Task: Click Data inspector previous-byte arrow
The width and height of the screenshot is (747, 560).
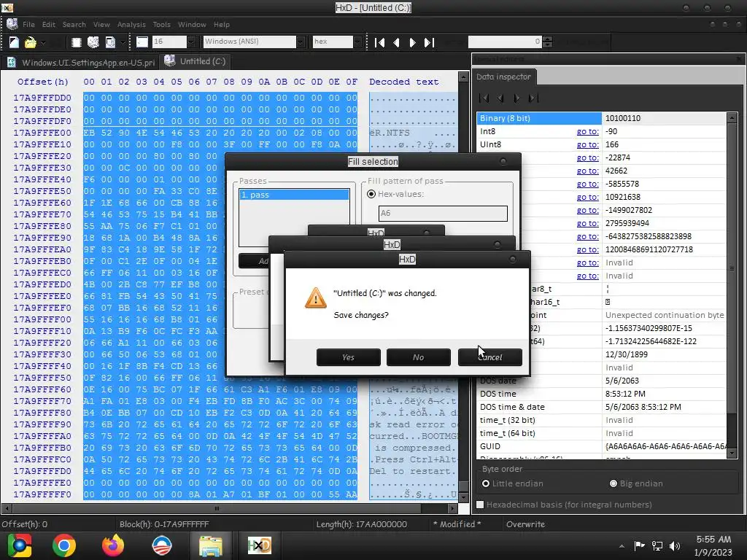Action: pos(500,98)
